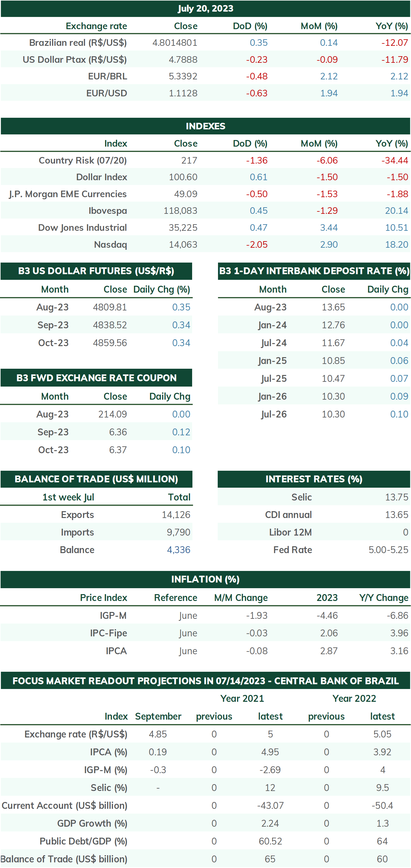Click the Nasdaq DoD value -2.05

click(x=256, y=245)
